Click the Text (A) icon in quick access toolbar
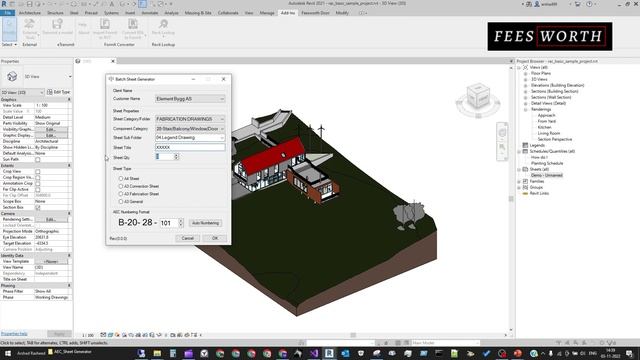This screenshot has width=640, height=360. click(111, 4)
